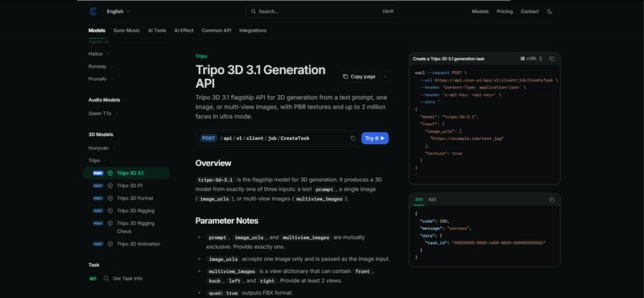The width and height of the screenshot is (644, 298).
Task: Switch to AI Tools tab
Action: (x=157, y=31)
